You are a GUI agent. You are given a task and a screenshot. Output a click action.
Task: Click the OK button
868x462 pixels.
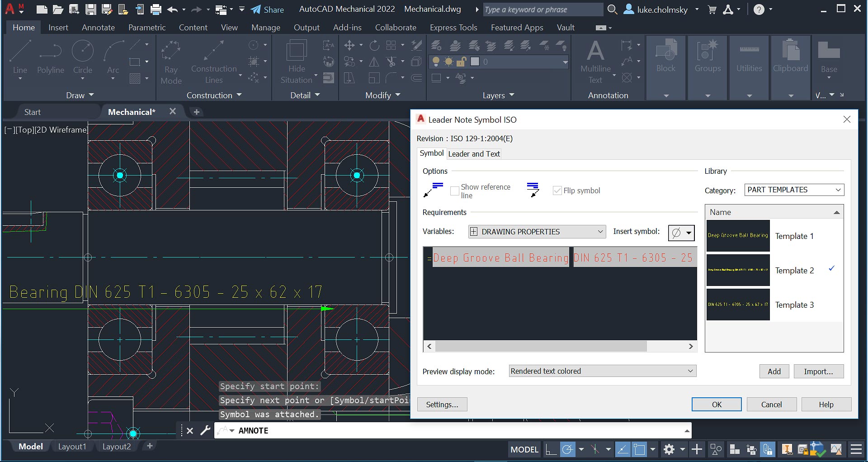coord(716,405)
